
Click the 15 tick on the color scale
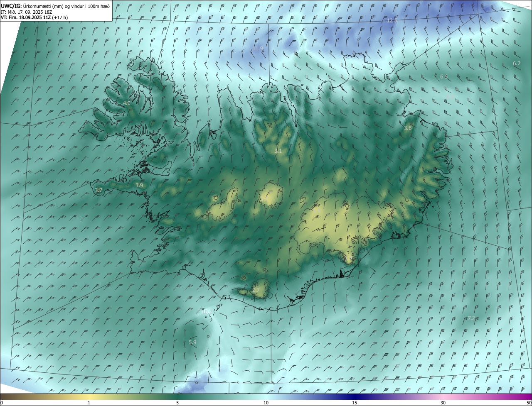pyautogui.click(x=355, y=403)
